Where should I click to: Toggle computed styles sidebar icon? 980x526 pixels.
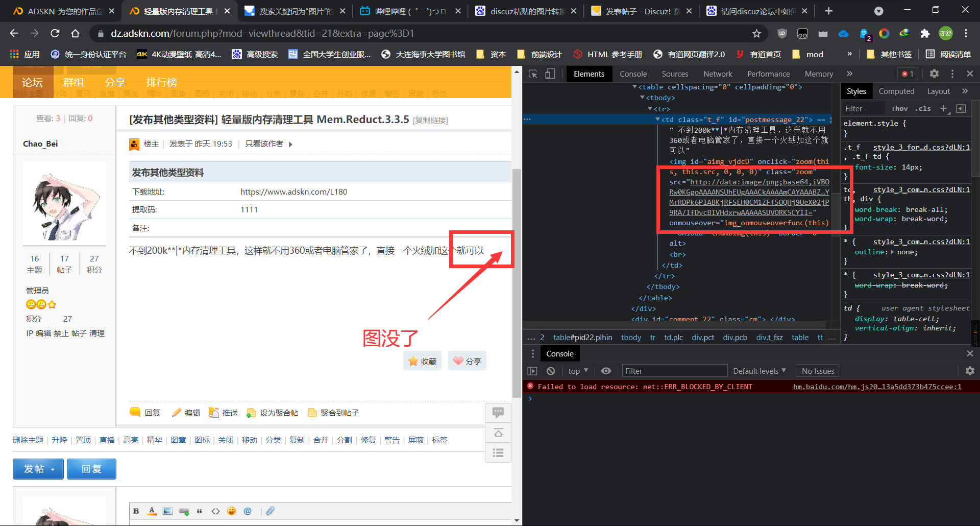coord(961,108)
